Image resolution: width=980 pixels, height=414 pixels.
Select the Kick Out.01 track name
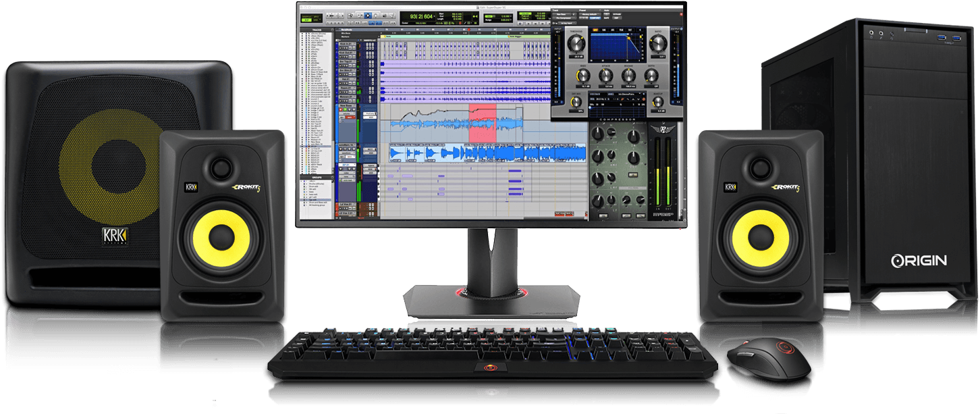point(347,53)
